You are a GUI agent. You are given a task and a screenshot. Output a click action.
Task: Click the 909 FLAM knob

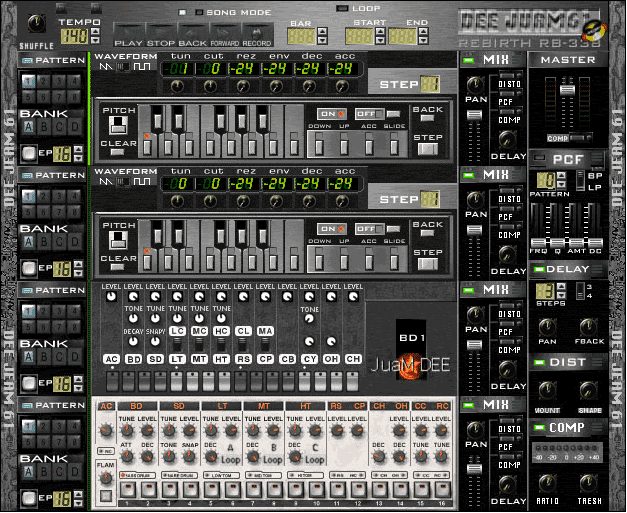click(106, 477)
